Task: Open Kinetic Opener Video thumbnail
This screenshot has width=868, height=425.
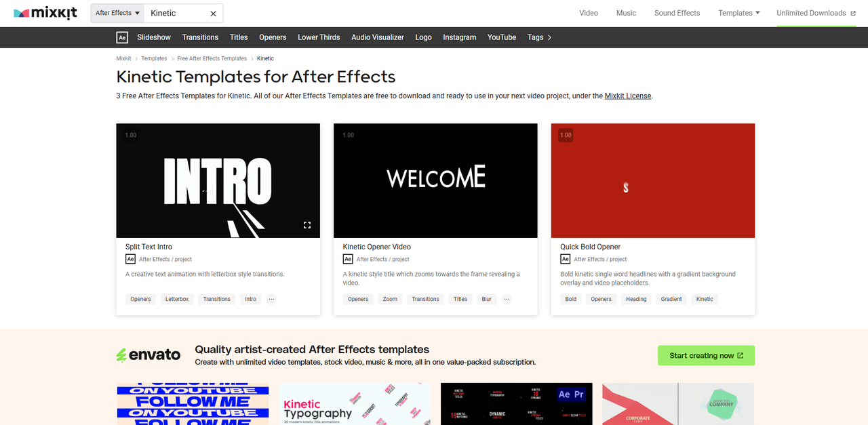Action: point(435,180)
